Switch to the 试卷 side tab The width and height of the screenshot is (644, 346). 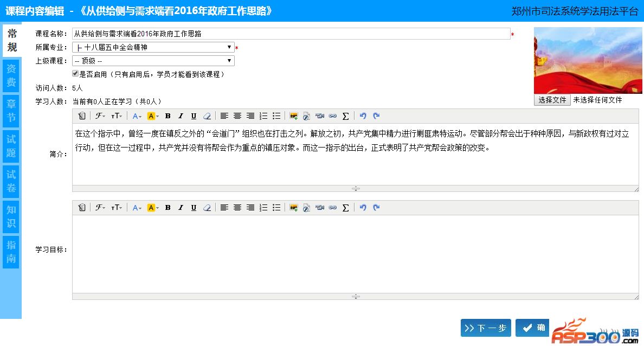coord(11,182)
